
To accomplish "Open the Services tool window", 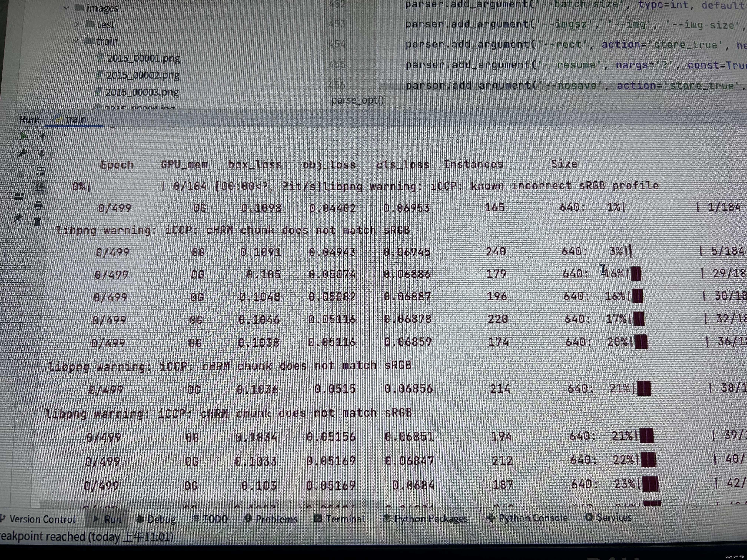I will (608, 517).
